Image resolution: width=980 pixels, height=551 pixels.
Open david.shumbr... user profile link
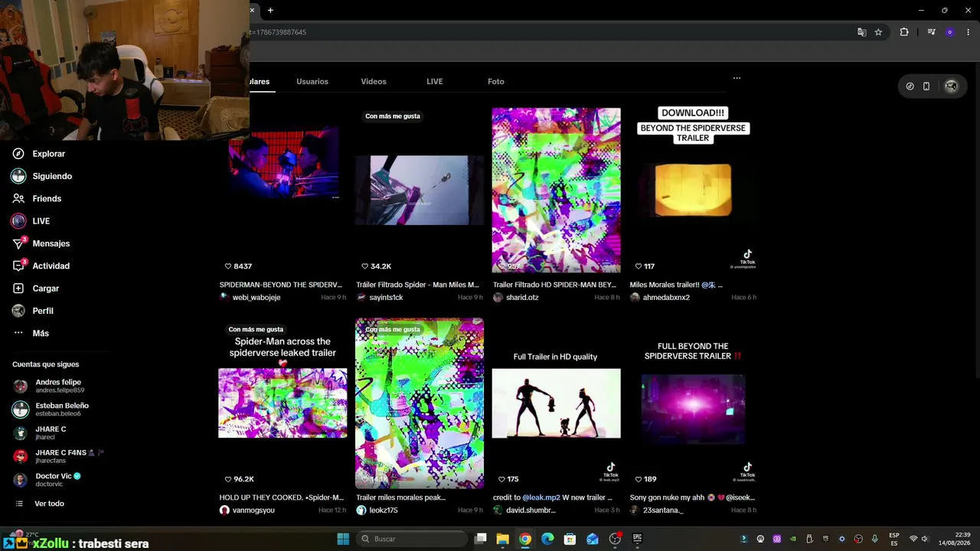(531, 510)
